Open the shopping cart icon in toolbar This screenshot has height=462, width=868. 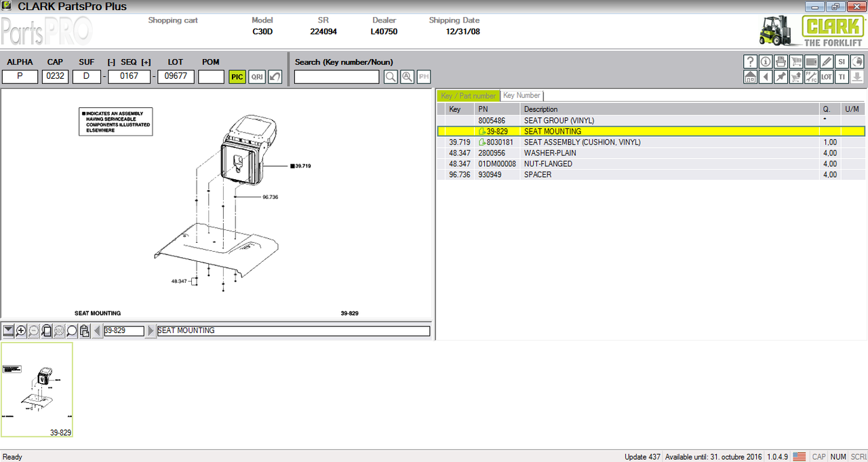(x=796, y=62)
